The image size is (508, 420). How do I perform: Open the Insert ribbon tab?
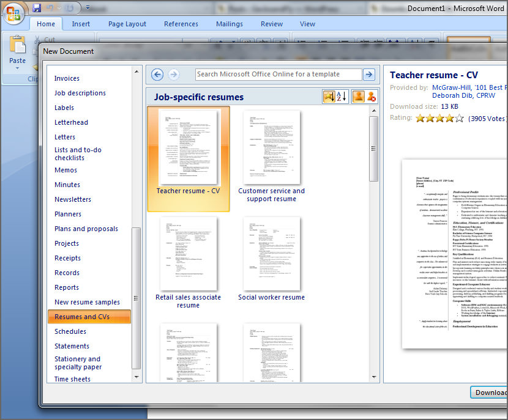tap(81, 24)
